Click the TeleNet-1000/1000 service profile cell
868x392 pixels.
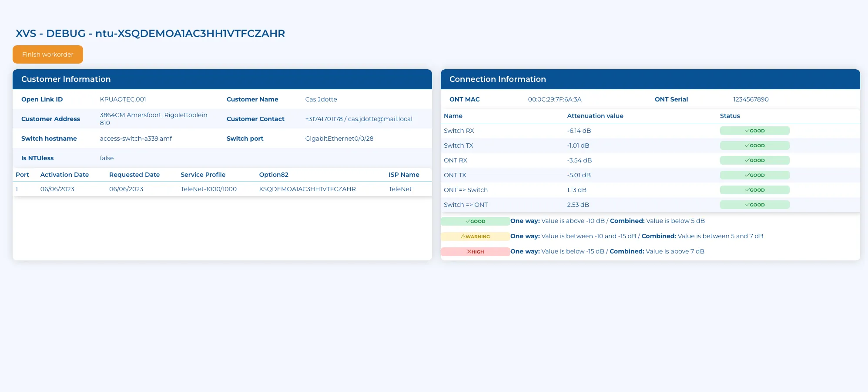208,189
